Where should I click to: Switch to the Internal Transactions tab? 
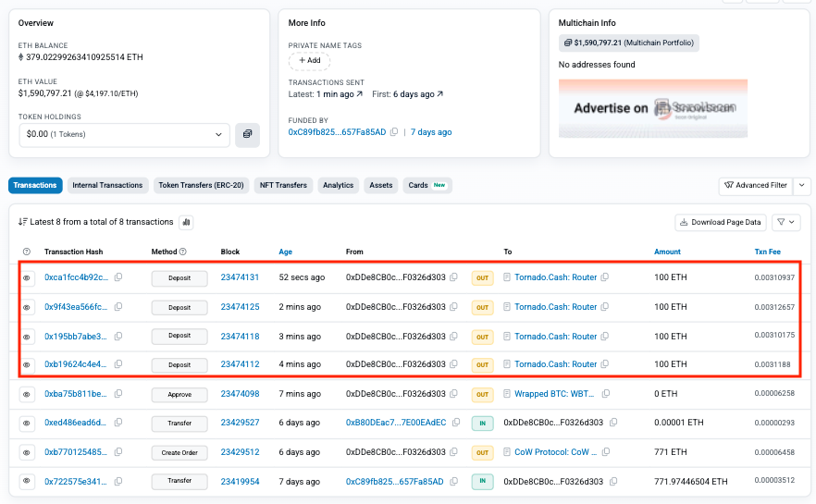(x=107, y=185)
